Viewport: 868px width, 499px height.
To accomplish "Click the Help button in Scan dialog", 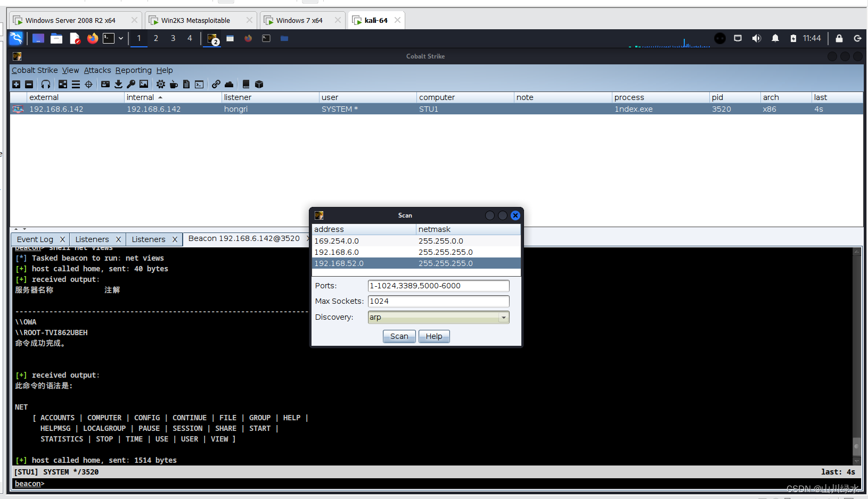I will pyautogui.click(x=434, y=336).
